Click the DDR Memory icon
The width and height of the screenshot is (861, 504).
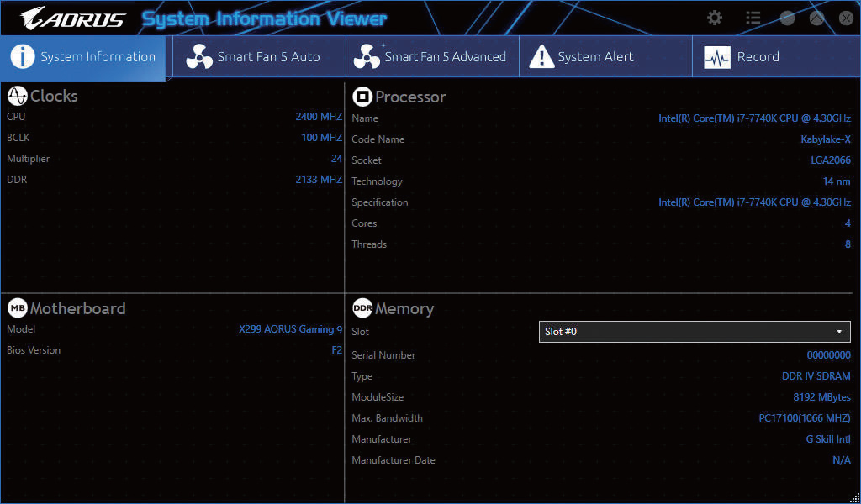tap(362, 308)
